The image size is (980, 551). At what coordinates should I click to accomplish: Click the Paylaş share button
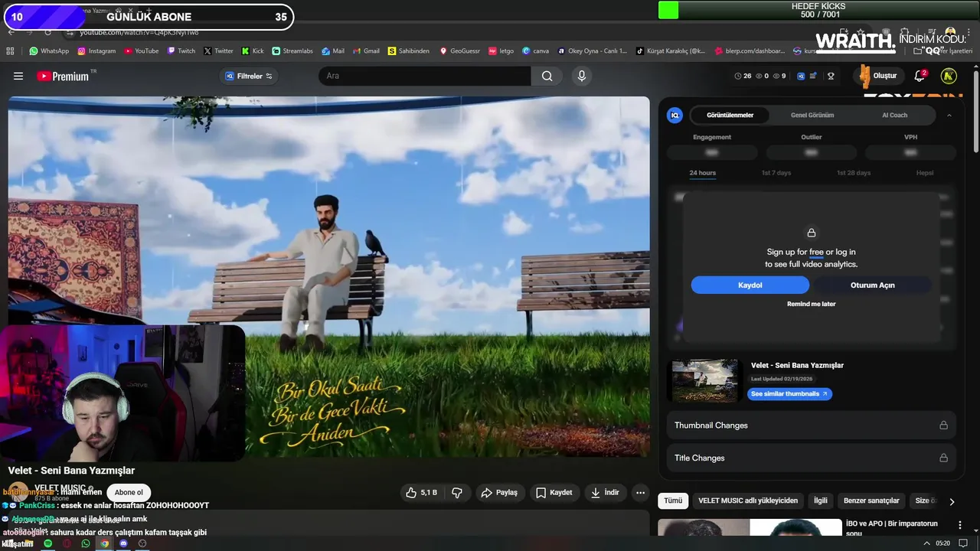498,493
